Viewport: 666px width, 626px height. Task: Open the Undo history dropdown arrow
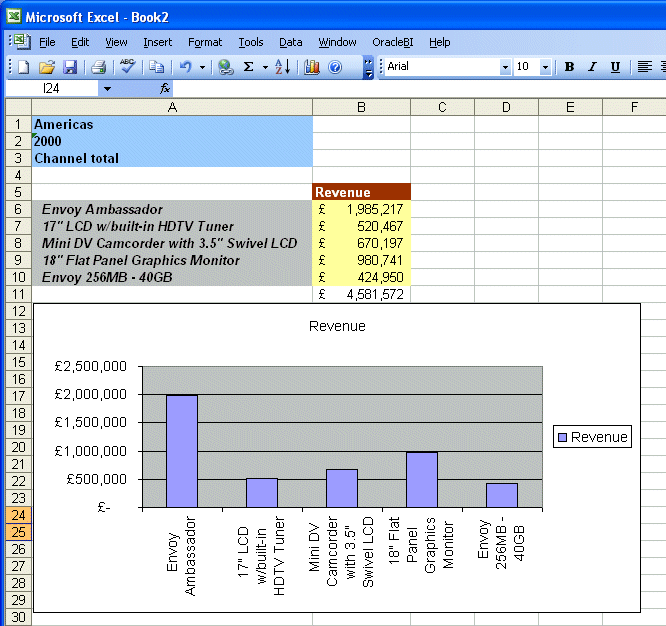click(x=203, y=67)
